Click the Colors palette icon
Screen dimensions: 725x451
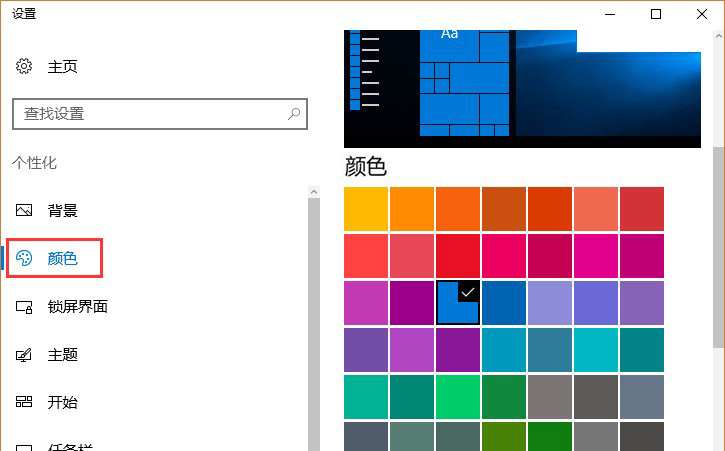point(25,258)
